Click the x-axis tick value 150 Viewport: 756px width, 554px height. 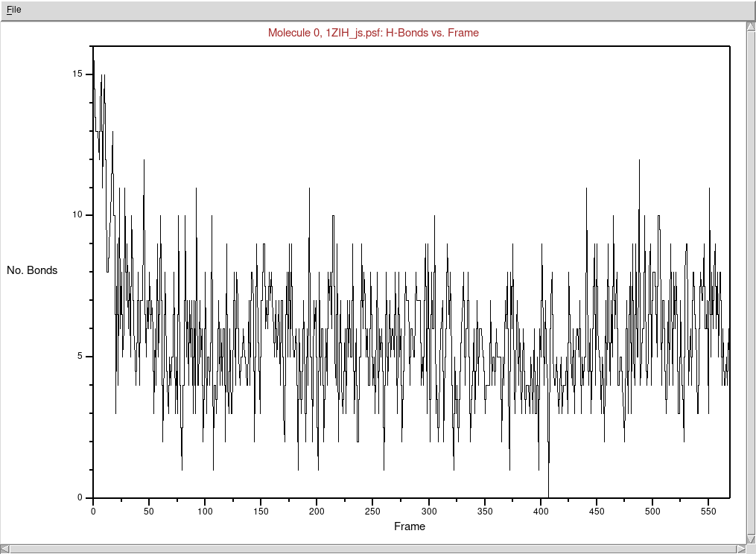pos(261,512)
